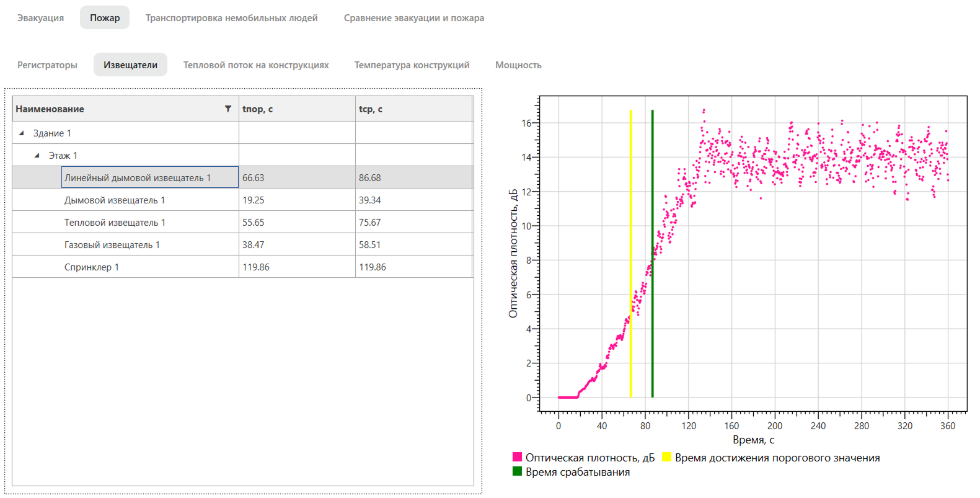The image size is (980, 498).
Task: Click the tпор value 19.25
Action: (253, 200)
